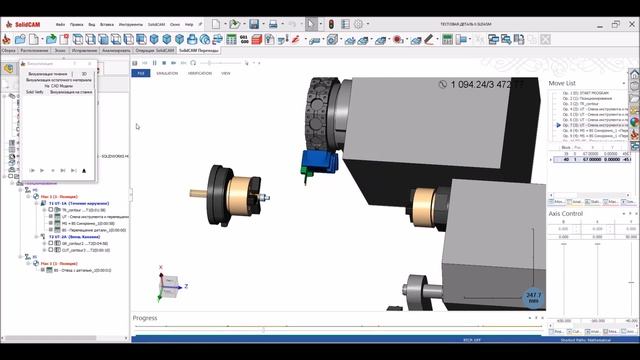Click the traffic light rebuild icon
This screenshot has height=360, width=640.
pos(331,24)
